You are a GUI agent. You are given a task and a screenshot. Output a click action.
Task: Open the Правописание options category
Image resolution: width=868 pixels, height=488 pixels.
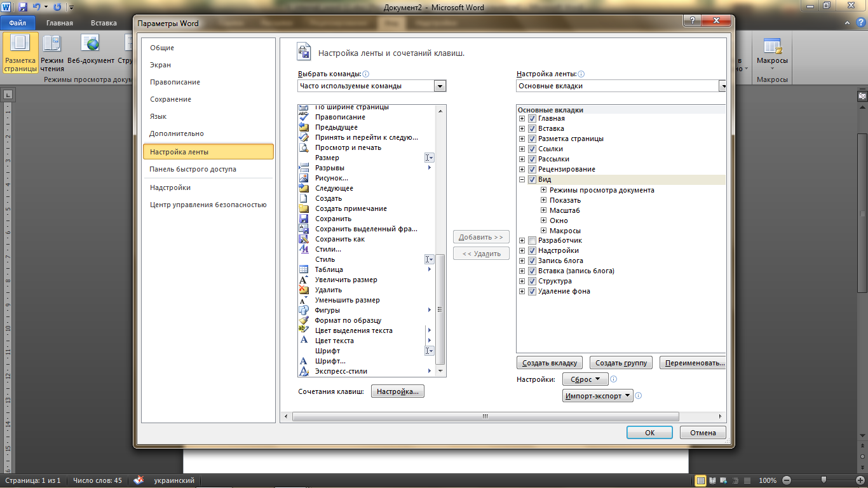(208, 82)
